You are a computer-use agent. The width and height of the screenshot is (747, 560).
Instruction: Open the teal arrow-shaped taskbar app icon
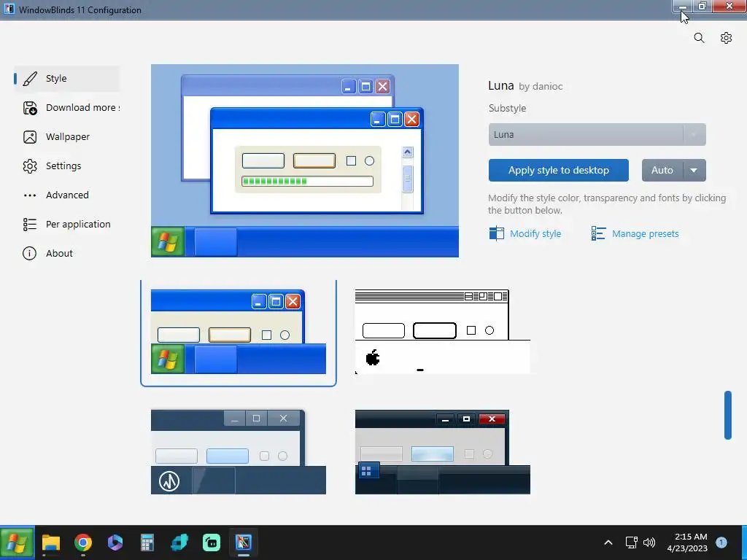tap(179, 542)
